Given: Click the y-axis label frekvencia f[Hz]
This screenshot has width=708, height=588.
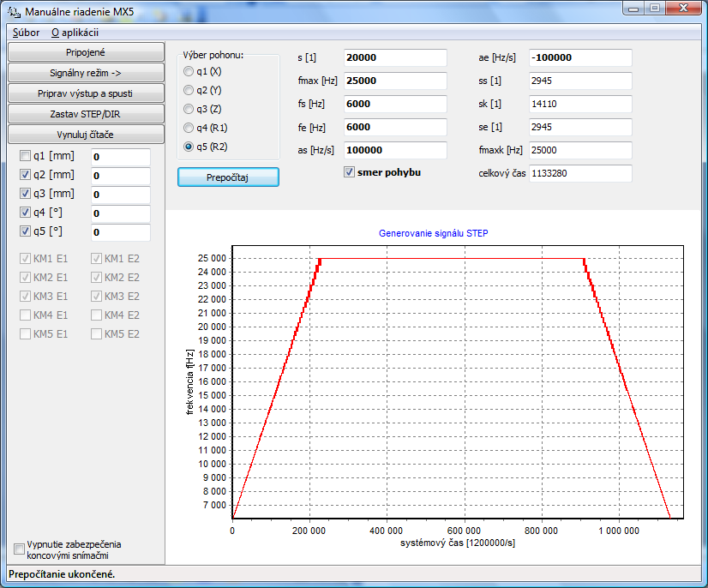Looking at the screenshot, I should coord(190,382).
